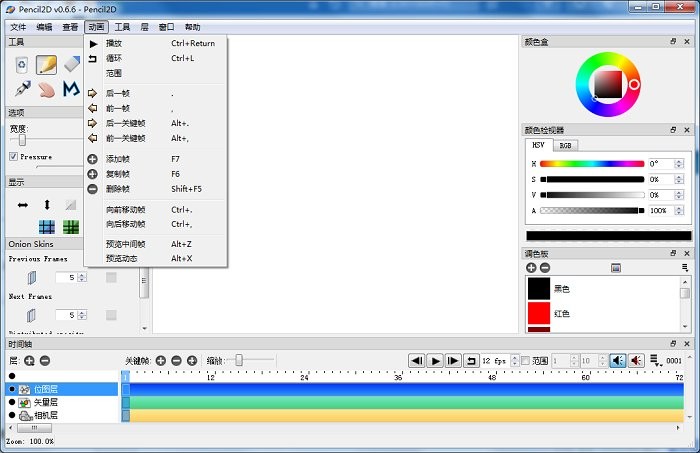Enable the 范围 range checkbox in timeline
700x453 pixels.
pyautogui.click(x=526, y=360)
